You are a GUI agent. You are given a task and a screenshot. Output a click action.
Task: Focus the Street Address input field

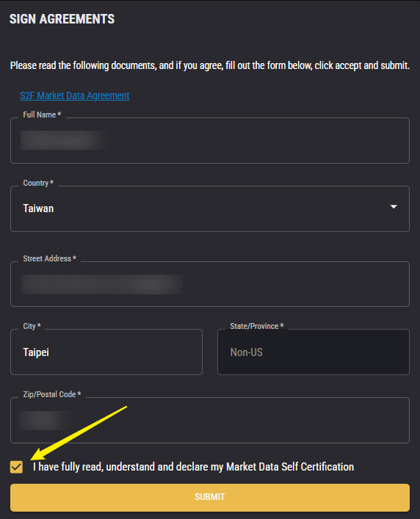click(x=210, y=284)
